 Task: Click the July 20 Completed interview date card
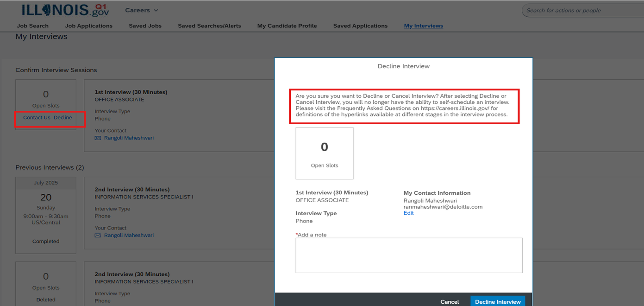pyautogui.click(x=46, y=215)
